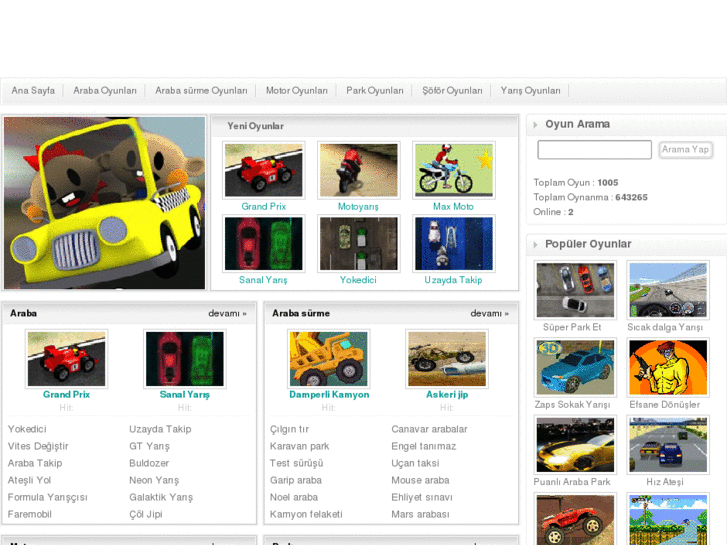Open Mouse araba link

[x=420, y=481]
